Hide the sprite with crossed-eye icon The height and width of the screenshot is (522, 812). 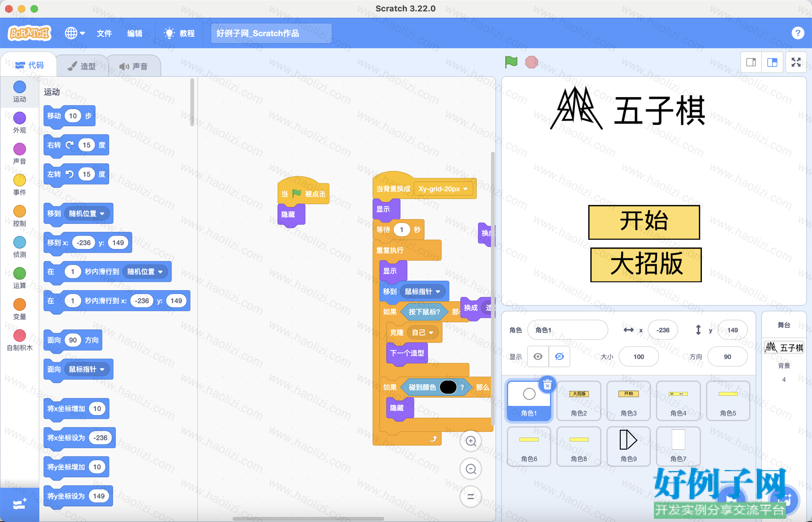point(560,356)
